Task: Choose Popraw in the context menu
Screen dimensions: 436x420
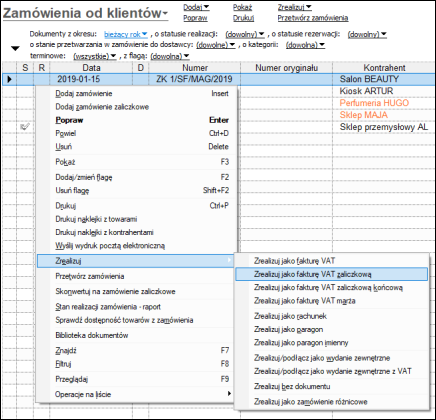Action: click(x=137, y=120)
